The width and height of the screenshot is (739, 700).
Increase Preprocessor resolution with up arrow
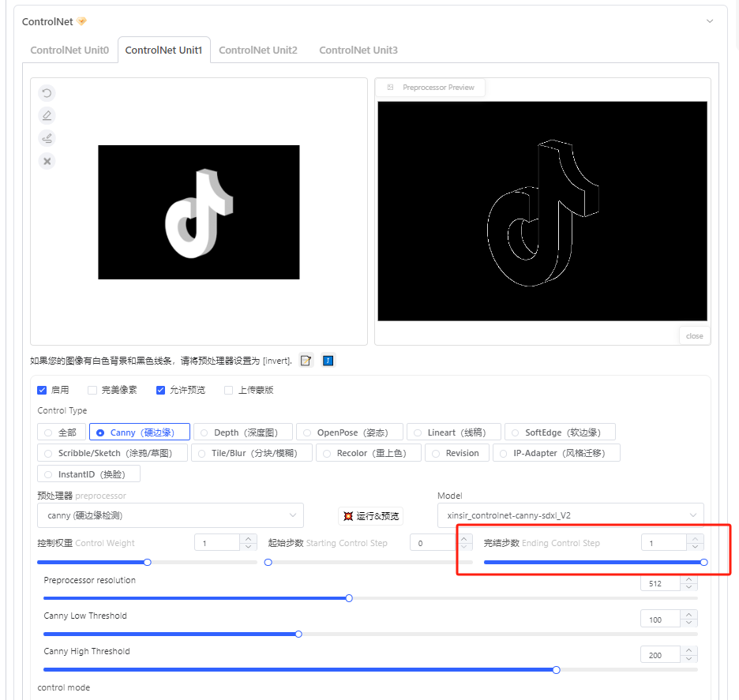pos(689,579)
